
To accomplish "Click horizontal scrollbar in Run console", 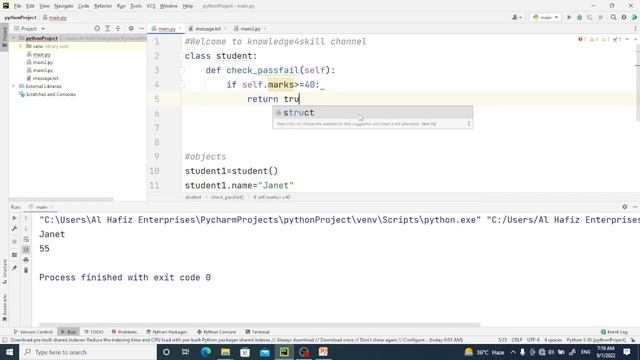I will pos(260,325).
